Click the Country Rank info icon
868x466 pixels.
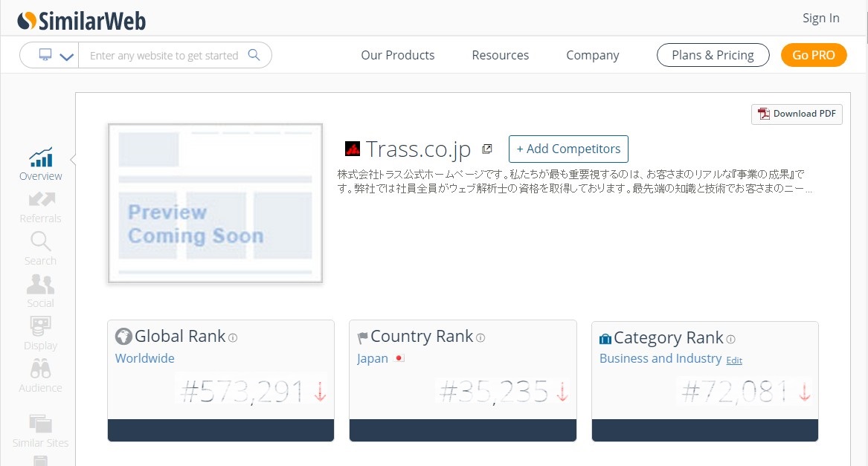[480, 337]
